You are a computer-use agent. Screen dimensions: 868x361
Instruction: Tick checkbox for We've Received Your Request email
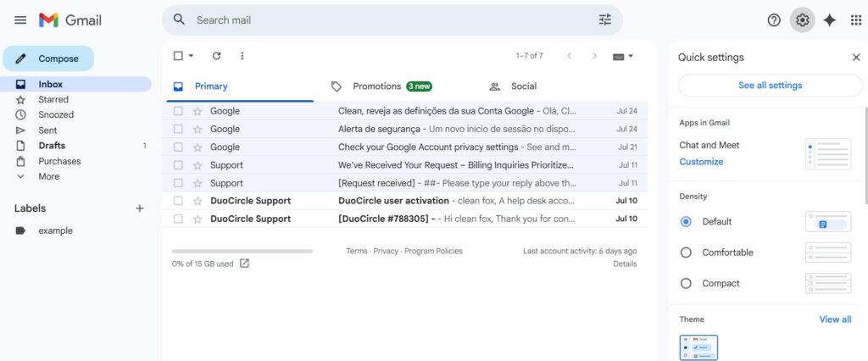pyautogui.click(x=178, y=165)
